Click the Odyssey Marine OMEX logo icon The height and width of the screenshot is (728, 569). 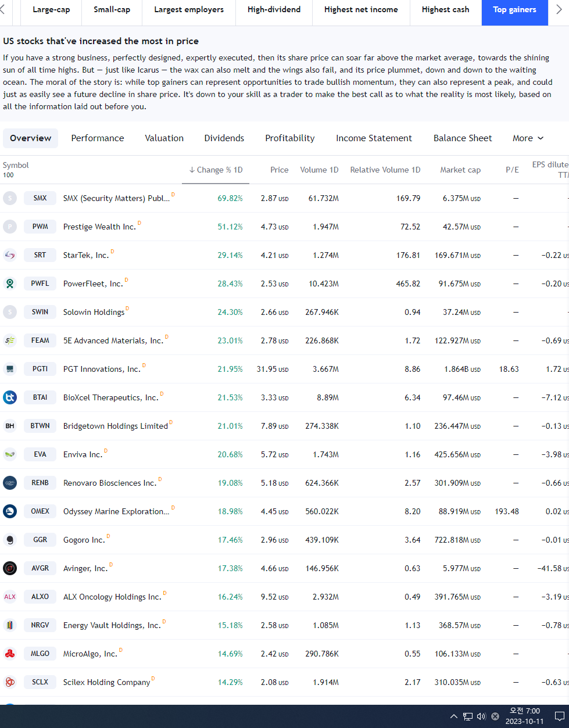point(10,511)
